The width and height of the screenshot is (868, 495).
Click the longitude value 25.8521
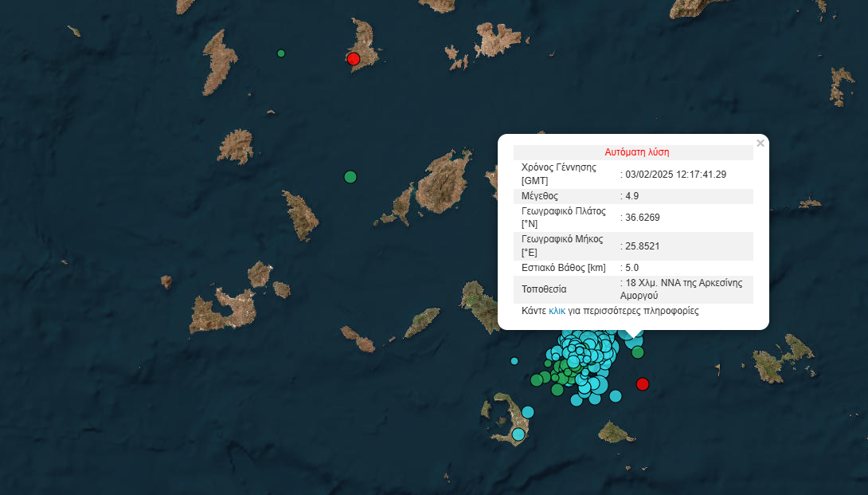tap(643, 246)
